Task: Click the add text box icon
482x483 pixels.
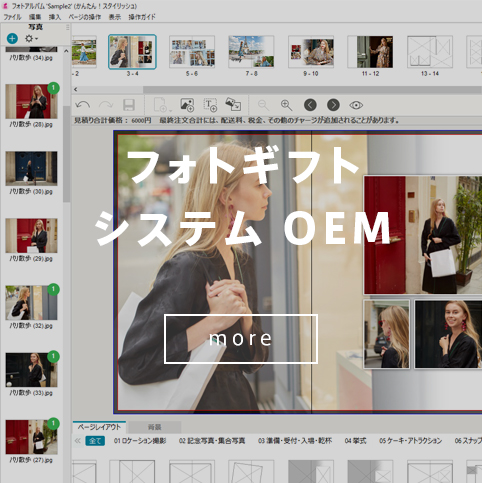Action: 210,105
